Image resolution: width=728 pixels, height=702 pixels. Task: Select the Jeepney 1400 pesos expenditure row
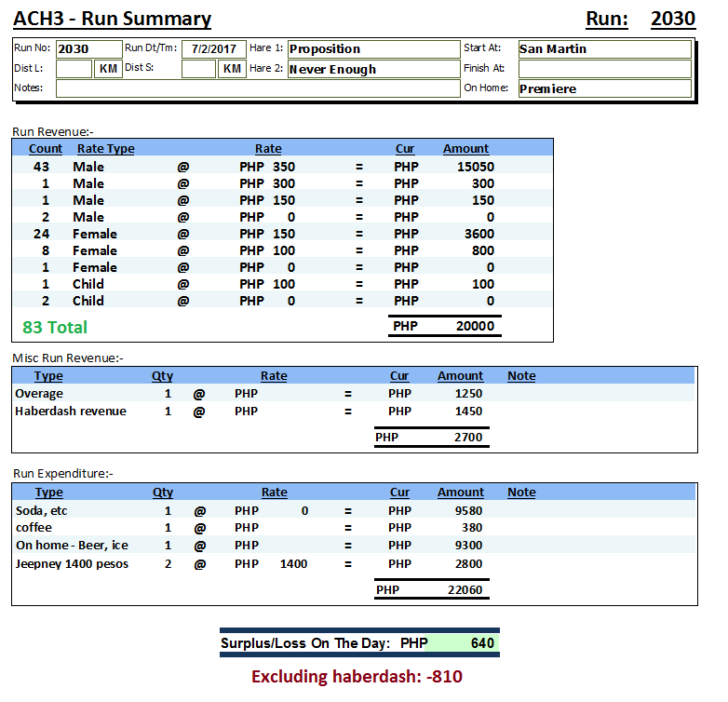73,563
